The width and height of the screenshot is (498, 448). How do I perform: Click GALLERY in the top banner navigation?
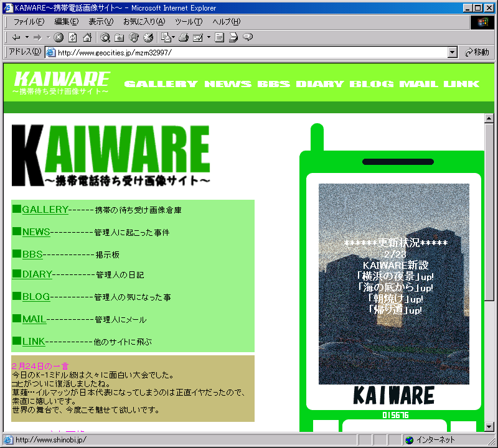point(161,84)
